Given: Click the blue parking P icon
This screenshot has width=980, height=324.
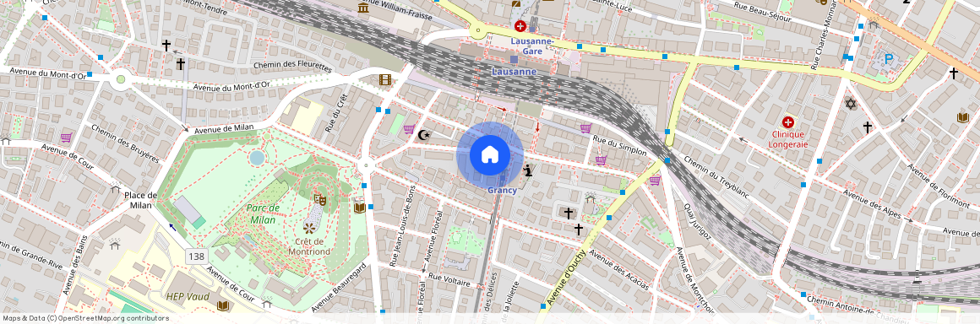Looking at the screenshot, I should [888, 60].
